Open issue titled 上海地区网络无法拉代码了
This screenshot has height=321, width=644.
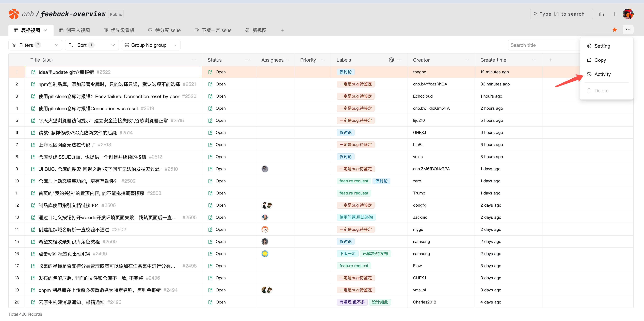67,145
